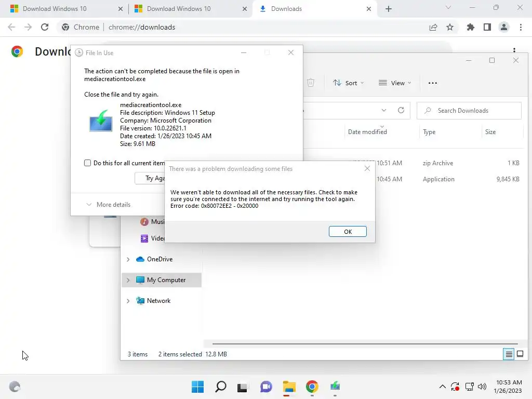Open the Sort dropdown in File Explorer

click(349, 83)
